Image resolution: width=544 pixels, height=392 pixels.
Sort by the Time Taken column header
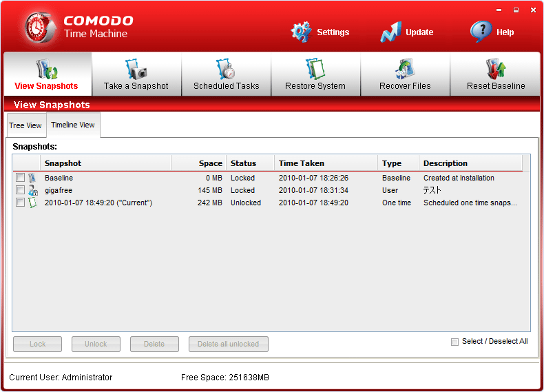coord(326,163)
